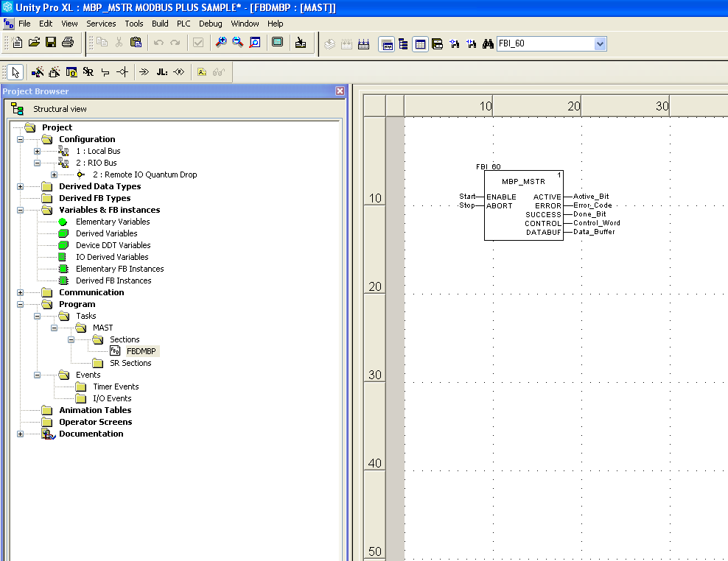Open the Build menu
This screenshot has height=561, width=728.
click(160, 24)
